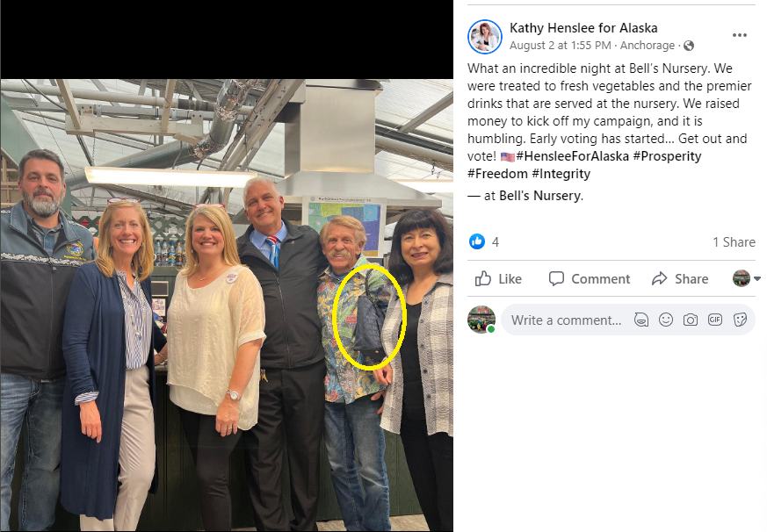This screenshot has width=767, height=532.
Task: Click the Comment button
Action: (589, 278)
